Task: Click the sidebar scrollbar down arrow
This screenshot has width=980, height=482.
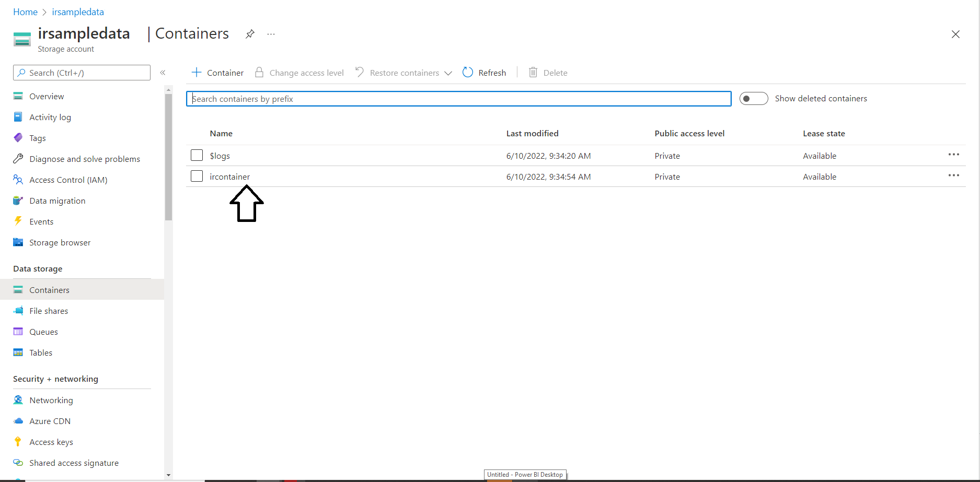Action: (168, 475)
